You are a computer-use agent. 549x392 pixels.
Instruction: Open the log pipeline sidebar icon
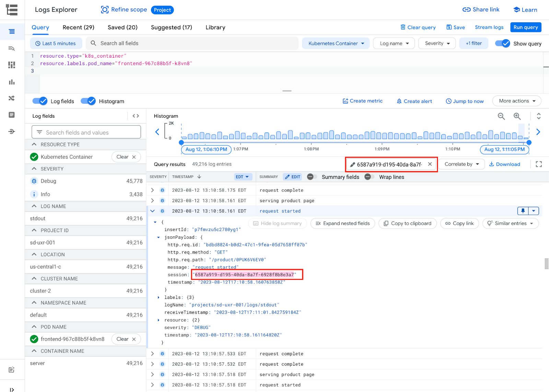(x=12, y=131)
